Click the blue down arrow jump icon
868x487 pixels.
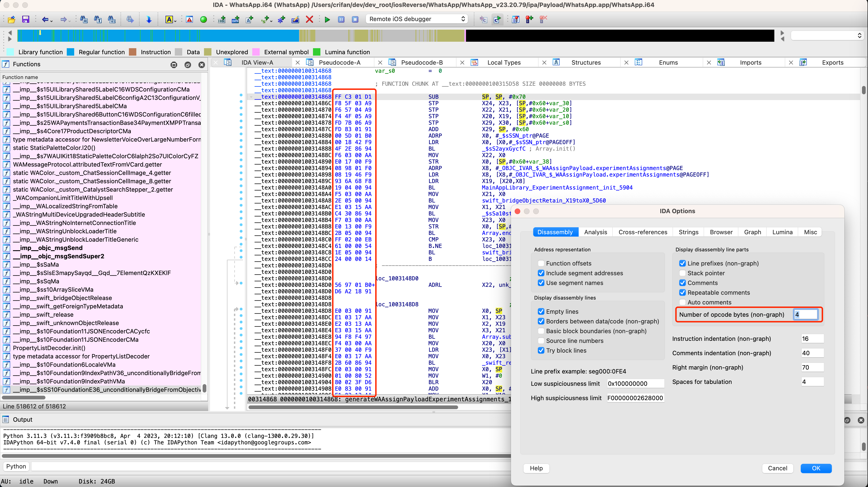149,19
